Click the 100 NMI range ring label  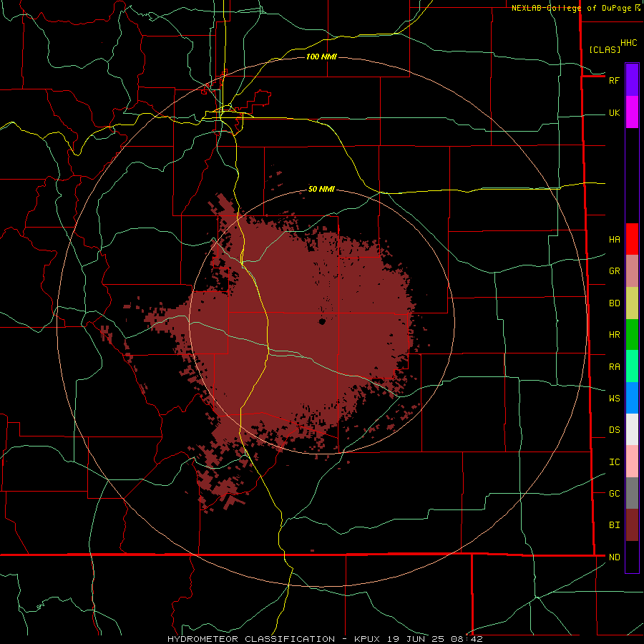[321, 57]
